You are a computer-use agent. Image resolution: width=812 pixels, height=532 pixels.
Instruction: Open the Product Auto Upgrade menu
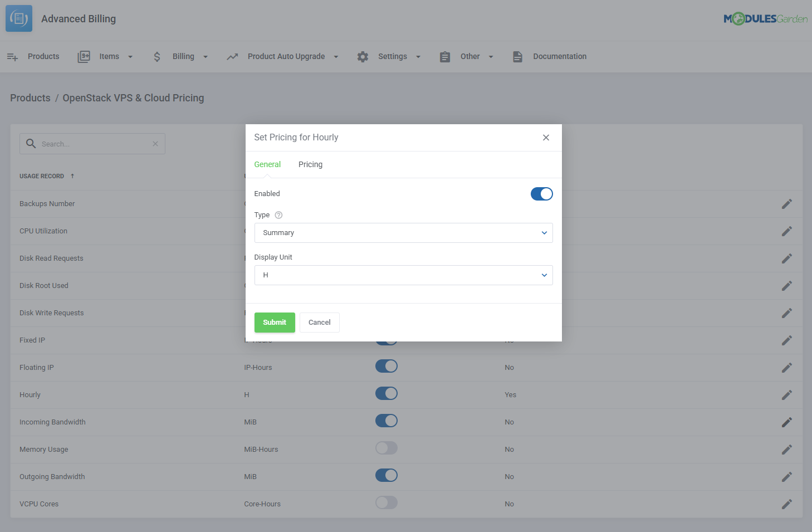286,56
